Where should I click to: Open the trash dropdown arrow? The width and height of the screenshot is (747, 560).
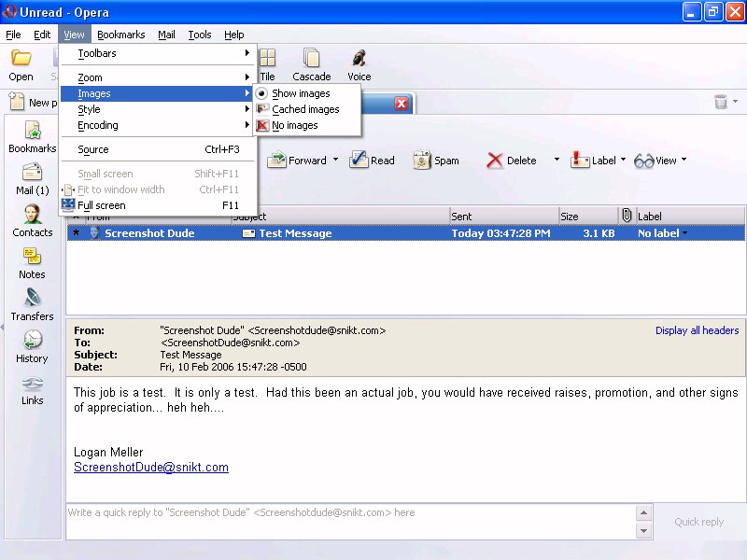coord(735,101)
